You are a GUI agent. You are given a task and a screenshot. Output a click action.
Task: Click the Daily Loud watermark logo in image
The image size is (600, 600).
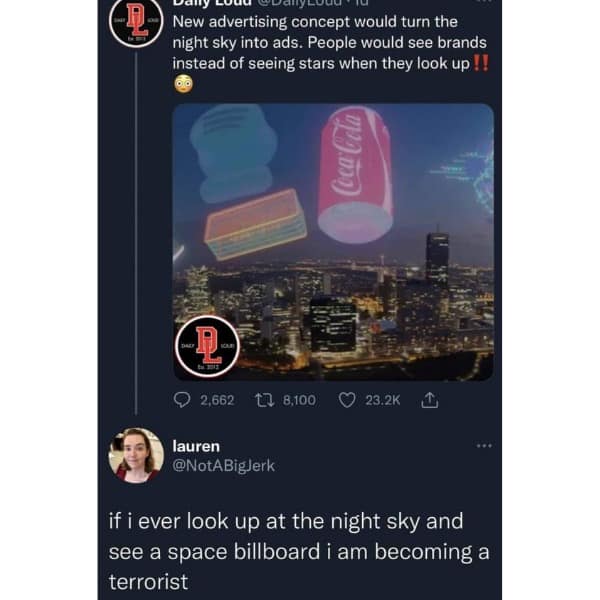(x=207, y=346)
